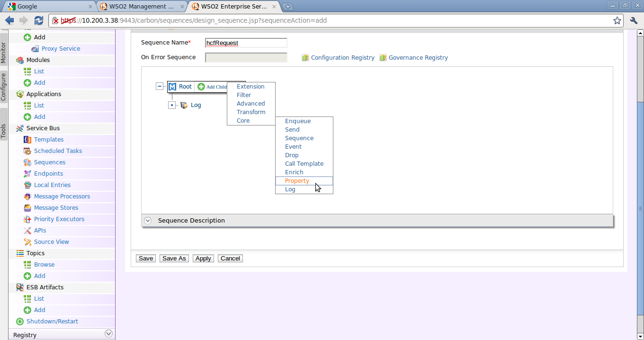Collapse the Root tree node
The height and width of the screenshot is (340, 644).
160,87
